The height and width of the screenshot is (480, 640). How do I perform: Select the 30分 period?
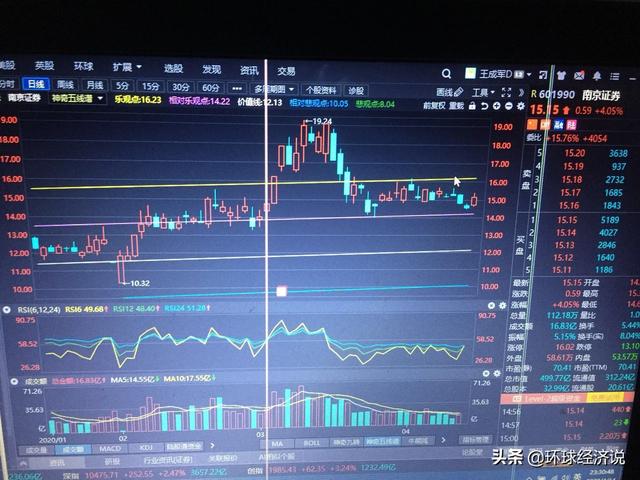(180, 87)
